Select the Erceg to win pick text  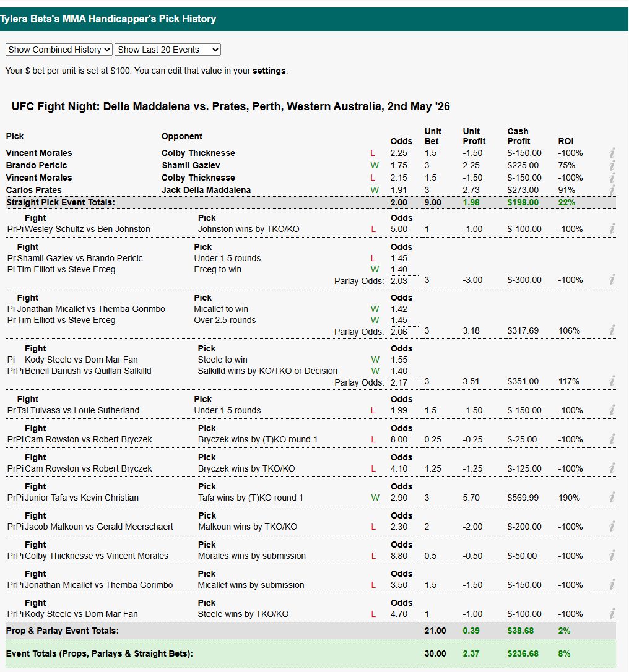[217, 269]
